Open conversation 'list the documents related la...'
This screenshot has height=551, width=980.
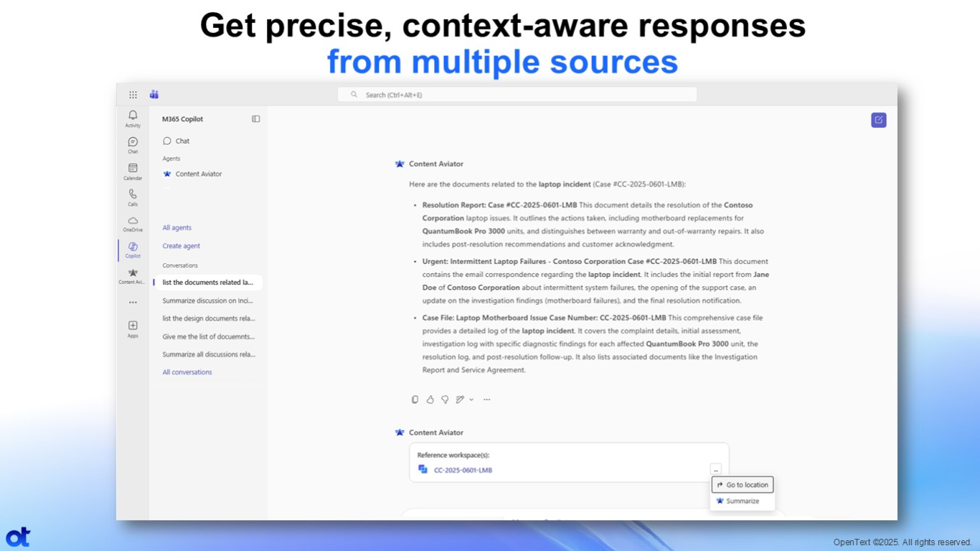coord(207,282)
